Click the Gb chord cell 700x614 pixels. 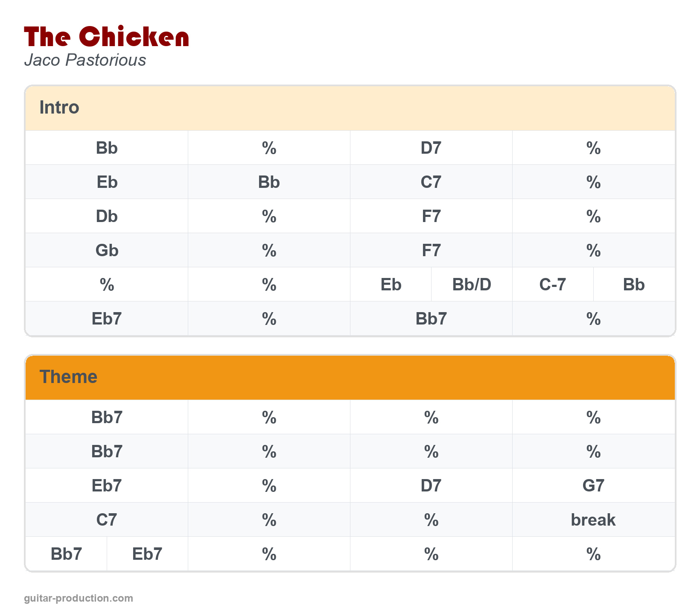(107, 251)
